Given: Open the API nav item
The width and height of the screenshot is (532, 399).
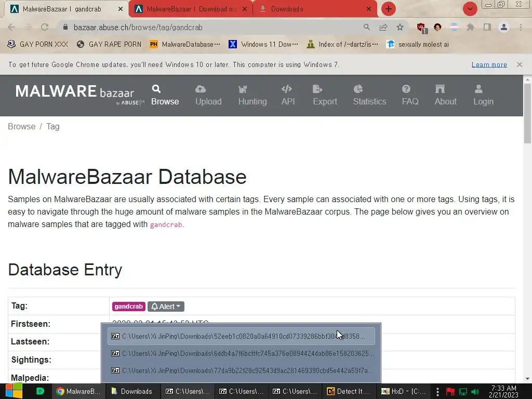Looking at the screenshot, I should click(x=288, y=96).
